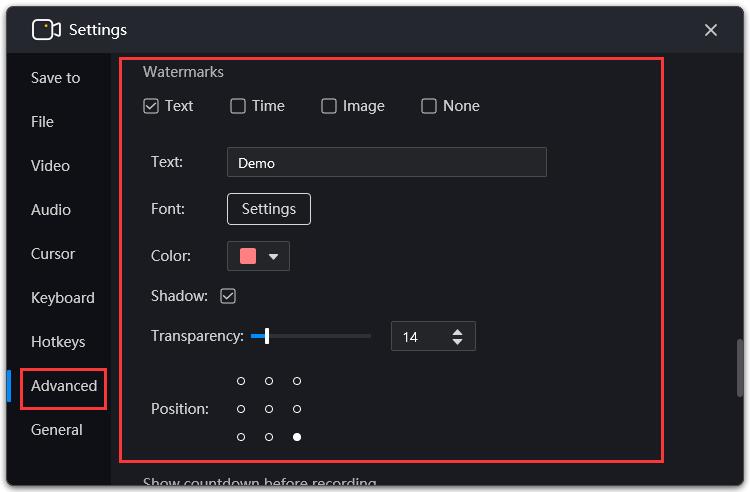Screen dimensions: 750x492
Task: Select top-left watermark position
Action: pos(241,381)
